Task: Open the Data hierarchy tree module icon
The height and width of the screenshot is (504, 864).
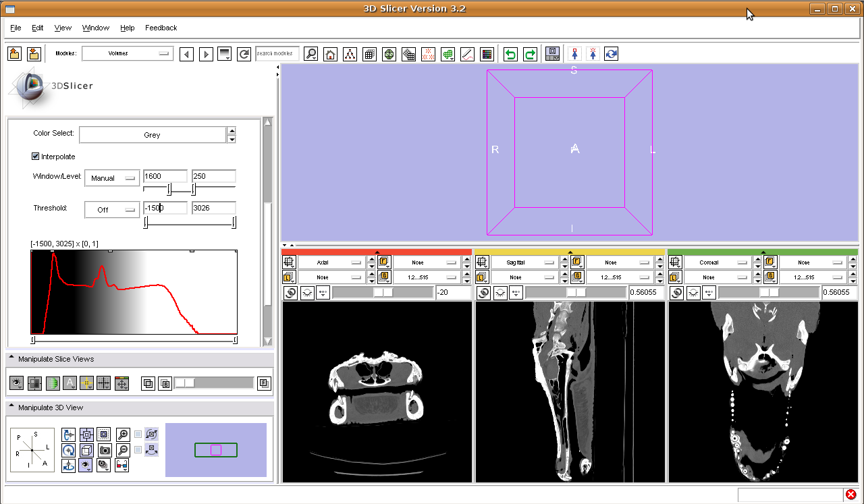Action: pyautogui.click(x=350, y=54)
